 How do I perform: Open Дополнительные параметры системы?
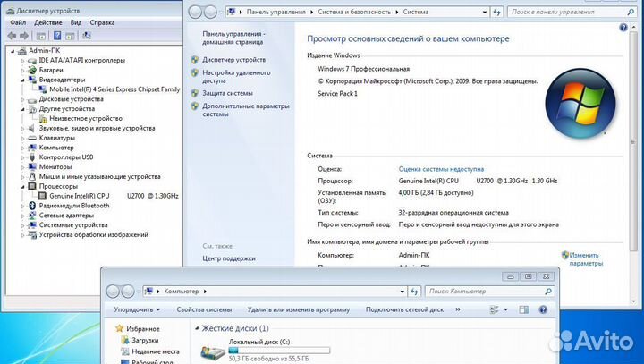tap(246, 110)
